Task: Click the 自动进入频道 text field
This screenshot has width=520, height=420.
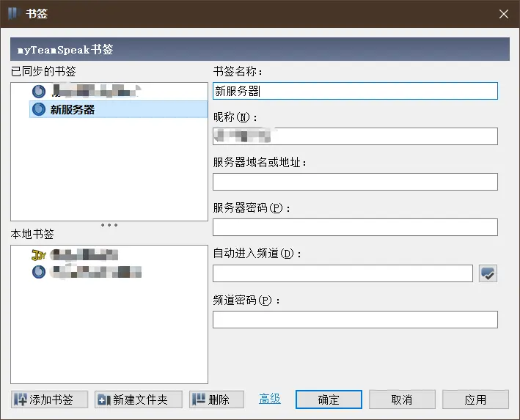Action: coord(343,273)
